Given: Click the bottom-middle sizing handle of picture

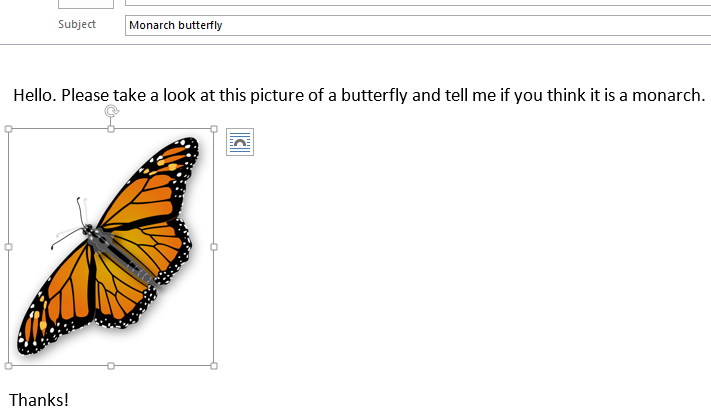Looking at the screenshot, I should click(111, 366).
